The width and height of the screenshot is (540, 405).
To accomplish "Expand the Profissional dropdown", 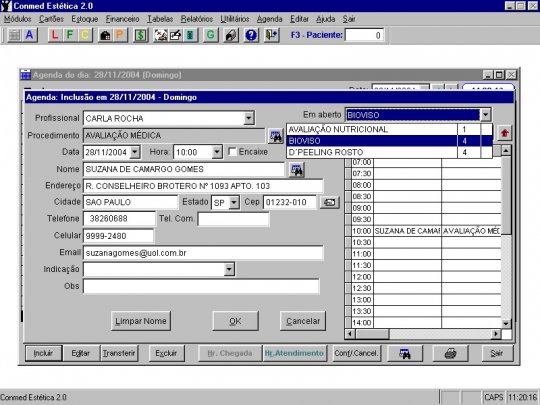I will coord(248,118).
